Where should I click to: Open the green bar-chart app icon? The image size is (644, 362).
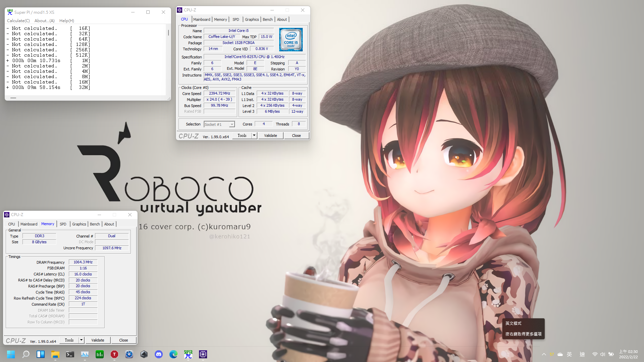[x=100, y=354]
